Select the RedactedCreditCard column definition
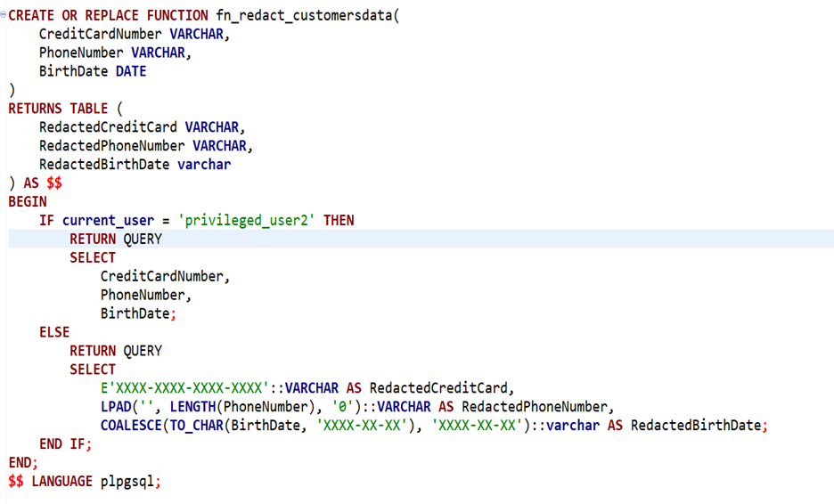Screen dimensions: 834x504 tap(141, 127)
